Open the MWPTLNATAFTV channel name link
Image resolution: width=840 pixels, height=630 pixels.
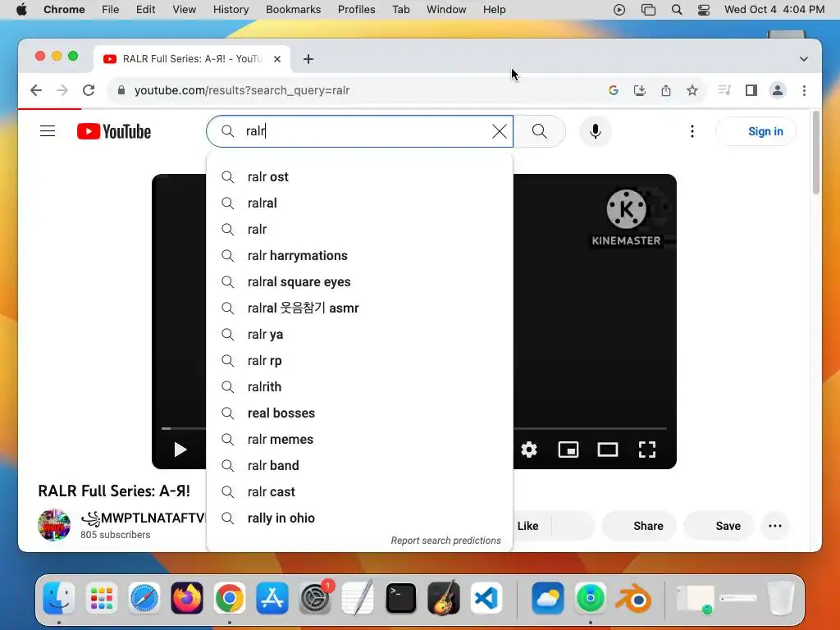point(143,518)
